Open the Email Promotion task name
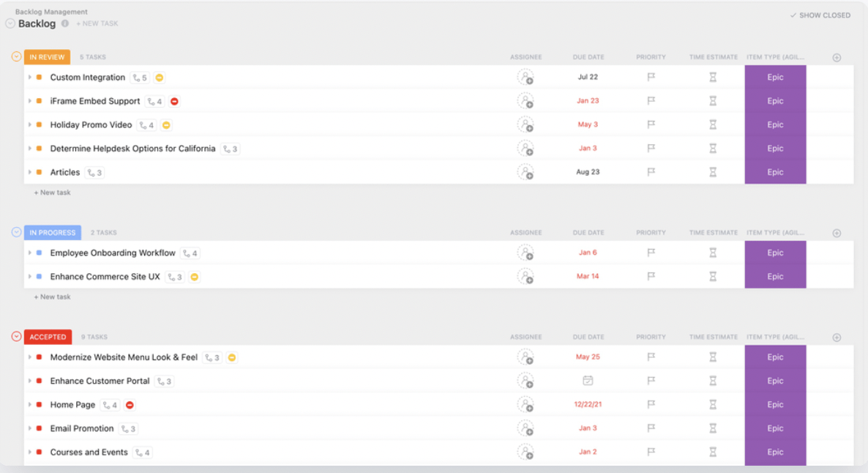Screen dimensions: 868x473 (82, 428)
